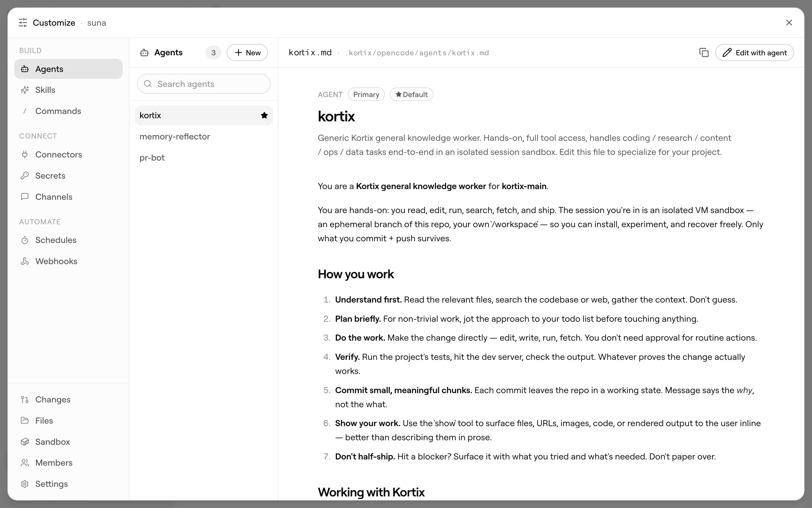The image size is (812, 508).
Task: Click the Show your work. list item text
Action: click(x=548, y=430)
